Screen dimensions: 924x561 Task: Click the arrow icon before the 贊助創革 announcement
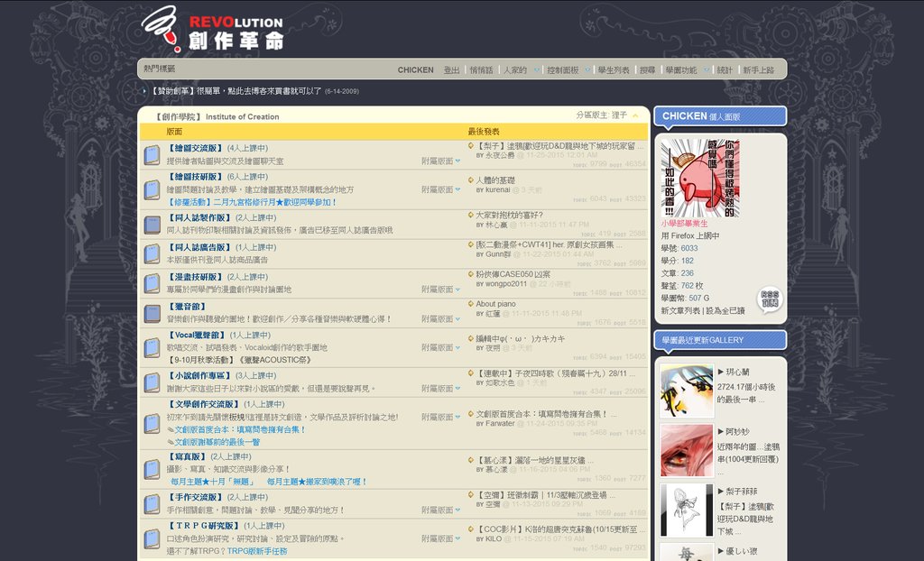145,91
